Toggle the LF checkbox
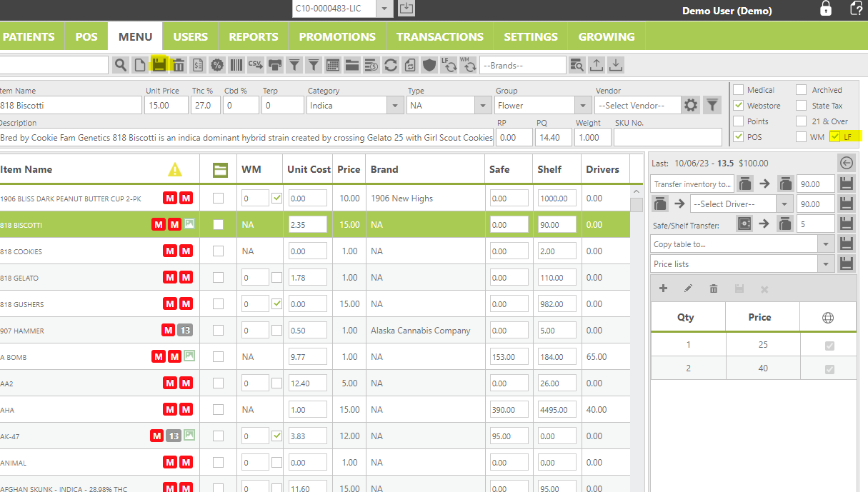 [x=834, y=136]
